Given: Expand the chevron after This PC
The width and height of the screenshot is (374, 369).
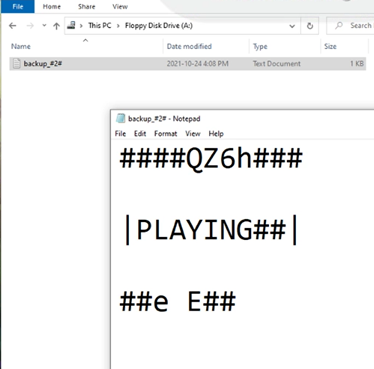Looking at the screenshot, I should 118,26.
